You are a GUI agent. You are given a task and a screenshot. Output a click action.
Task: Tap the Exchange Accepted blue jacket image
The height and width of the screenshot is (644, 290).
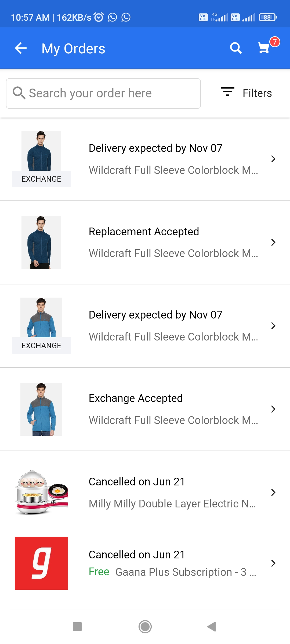coord(41,409)
